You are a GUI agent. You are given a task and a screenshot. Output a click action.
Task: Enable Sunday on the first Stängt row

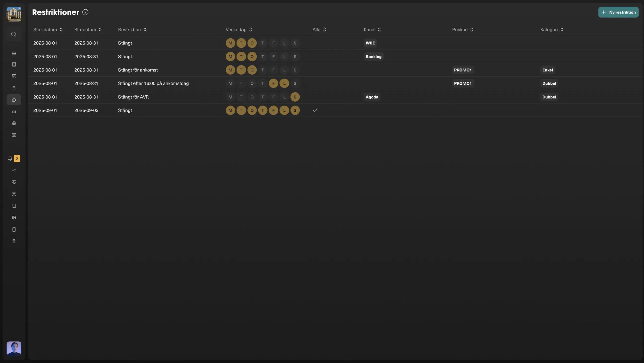click(295, 43)
